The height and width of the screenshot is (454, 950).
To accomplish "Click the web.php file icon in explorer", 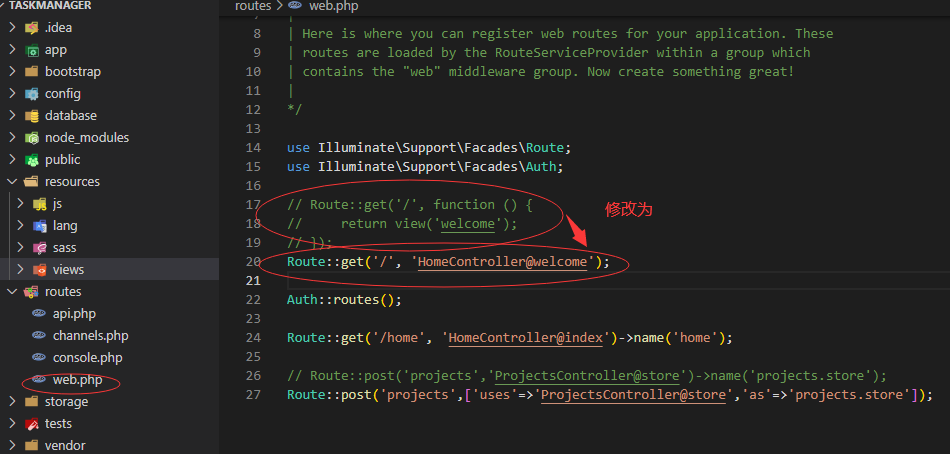I will pos(39,380).
